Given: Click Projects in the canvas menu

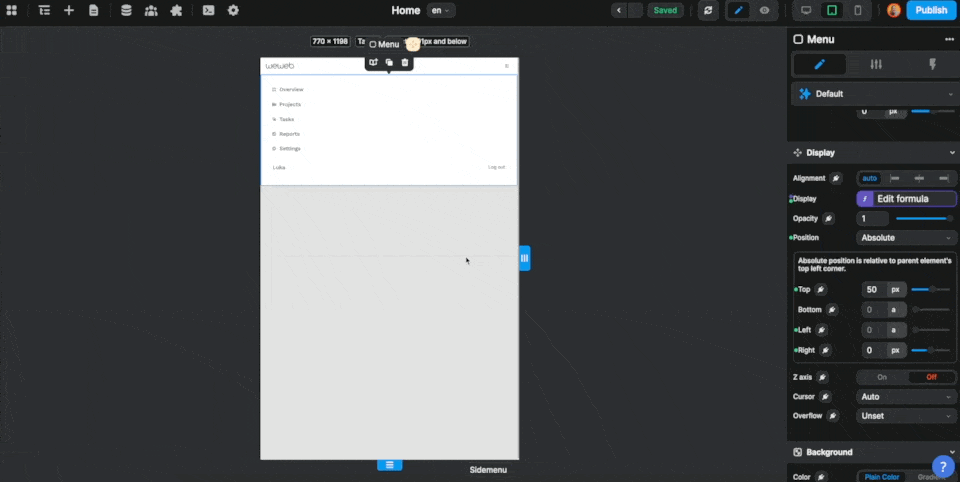Looking at the screenshot, I should pyautogui.click(x=290, y=104).
